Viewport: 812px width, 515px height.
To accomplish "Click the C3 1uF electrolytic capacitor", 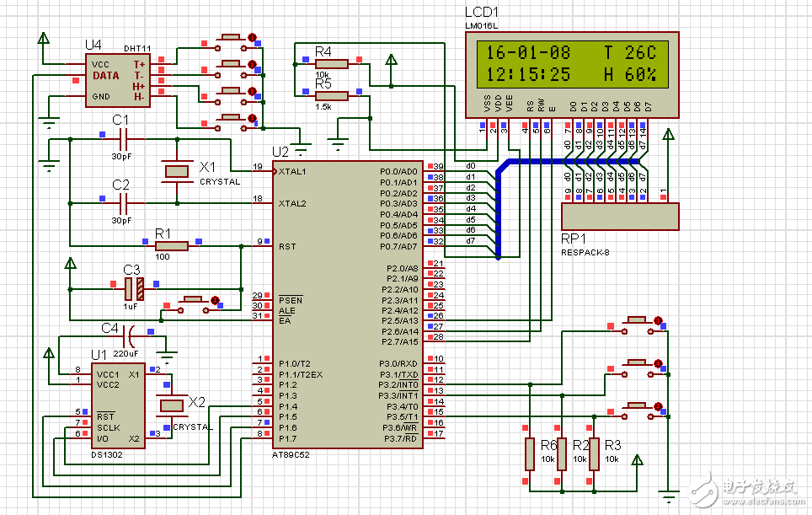I will [x=133, y=289].
